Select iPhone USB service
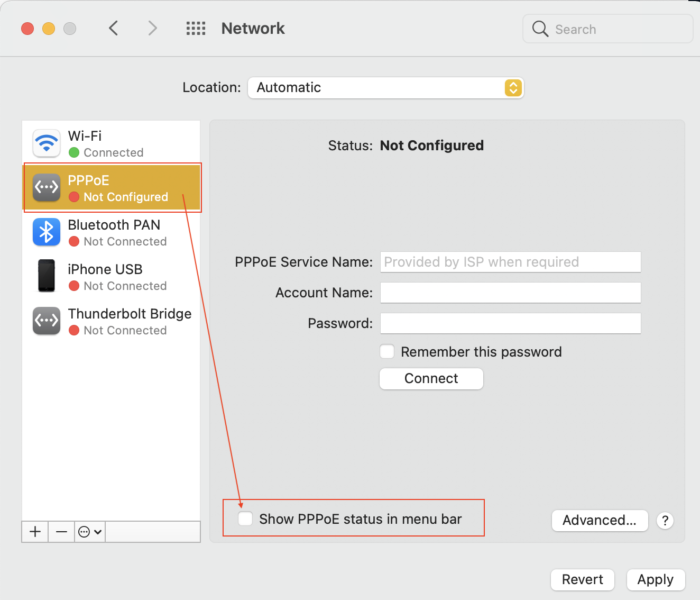This screenshot has height=600, width=700. (x=111, y=277)
